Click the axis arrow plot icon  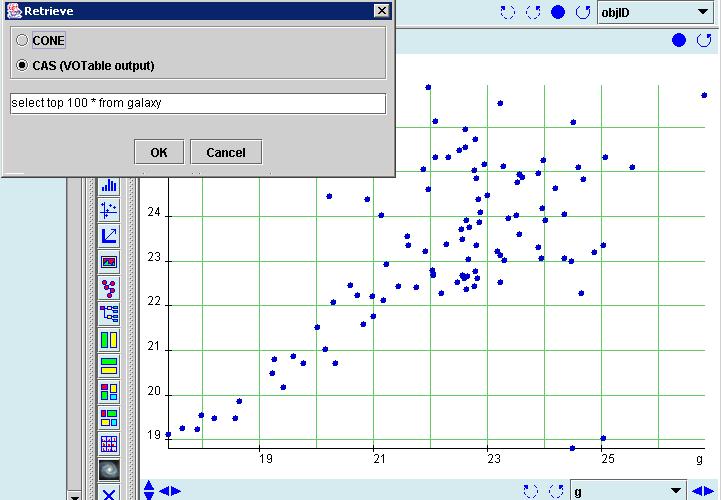pos(109,236)
